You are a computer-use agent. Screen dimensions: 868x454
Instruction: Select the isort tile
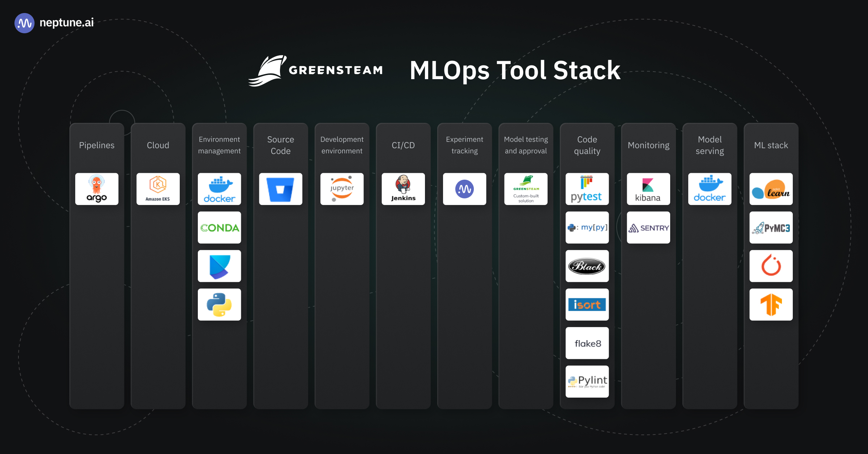pos(587,304)
